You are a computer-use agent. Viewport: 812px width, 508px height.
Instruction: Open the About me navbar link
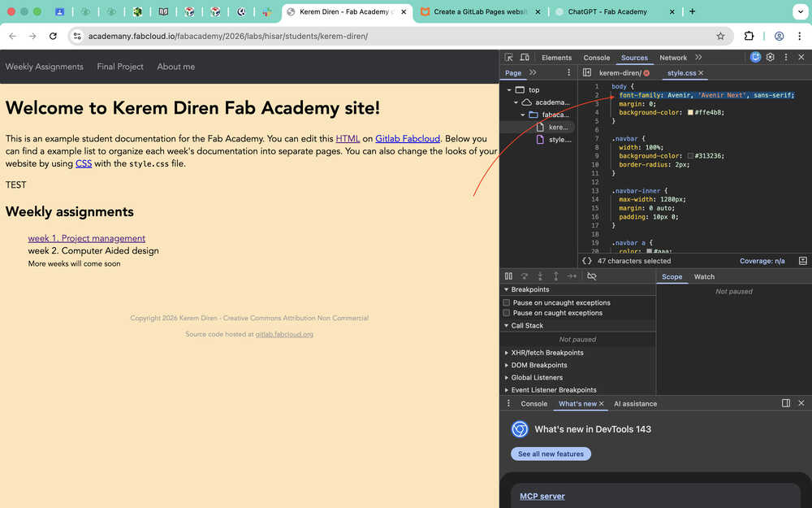176,67
